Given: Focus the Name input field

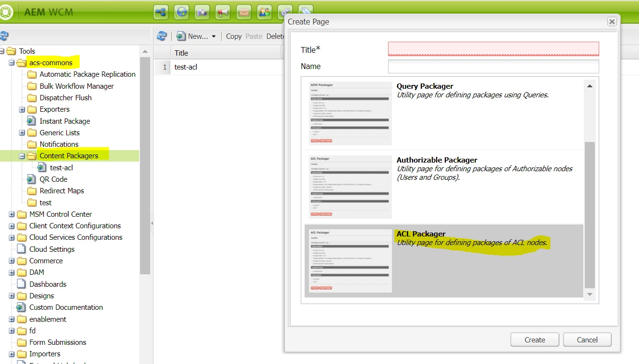Looking at the screenshot, I should 494,66.
